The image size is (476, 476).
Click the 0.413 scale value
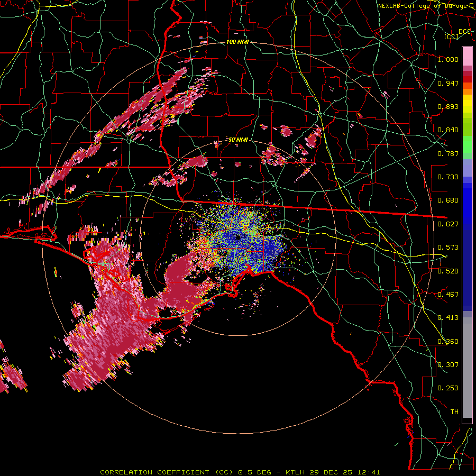448,318
